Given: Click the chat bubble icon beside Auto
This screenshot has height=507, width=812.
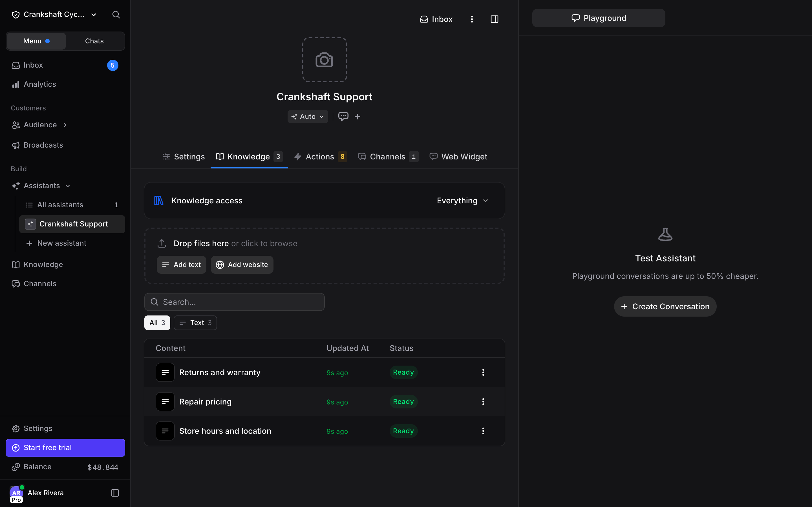Looking at the screenshot, I should click(343, 116).
